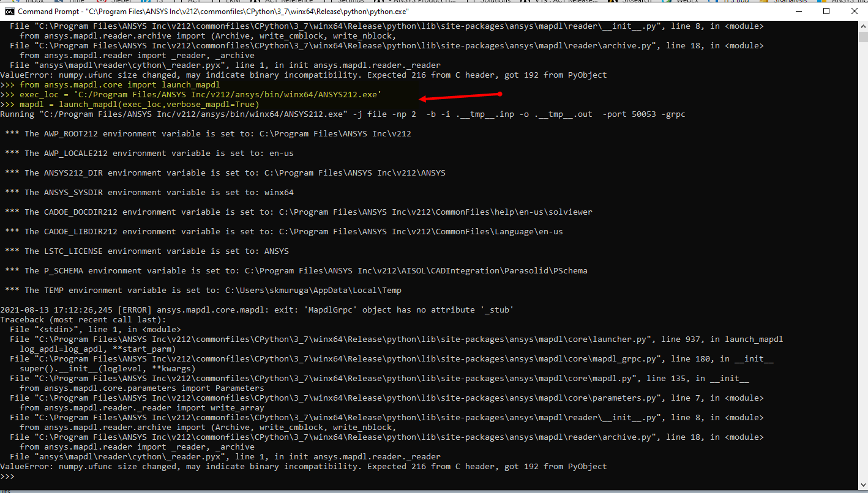
Task: Click the Command Prompt title bar text
Action: tap(213, 12)
